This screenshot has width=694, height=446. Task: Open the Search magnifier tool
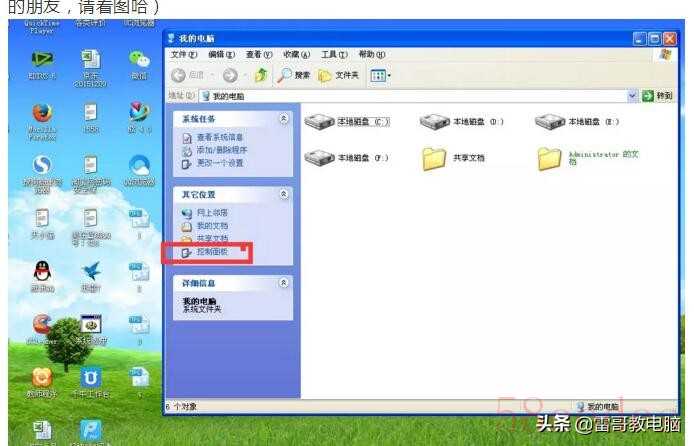click(x=293, y=75)
